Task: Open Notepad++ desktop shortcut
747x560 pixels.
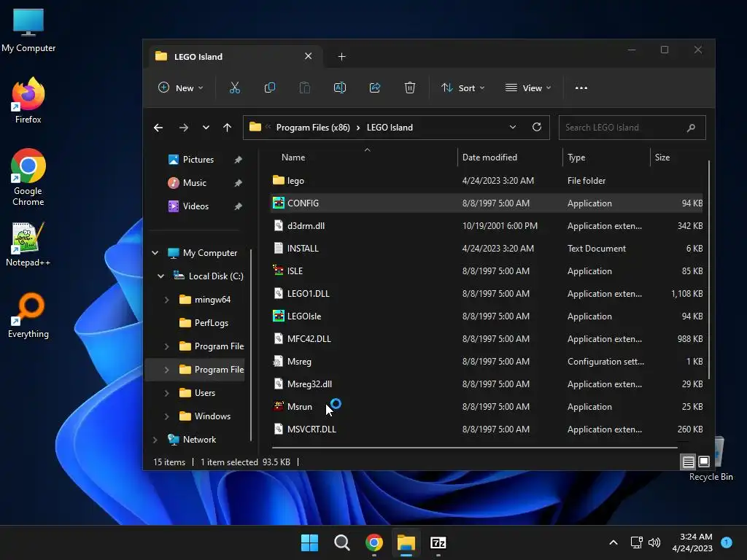Action: (x=28, y=244)
